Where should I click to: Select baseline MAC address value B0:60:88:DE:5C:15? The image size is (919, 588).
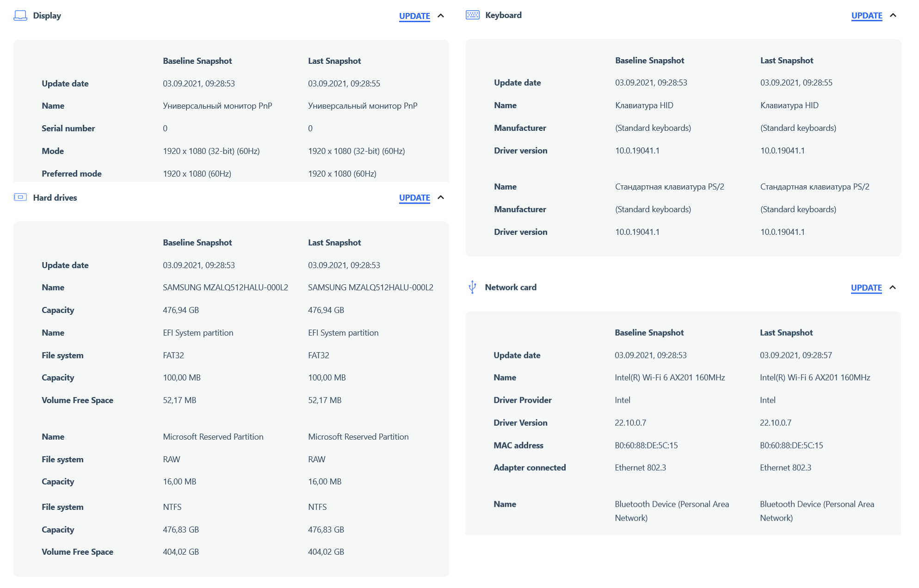(646, 446)
